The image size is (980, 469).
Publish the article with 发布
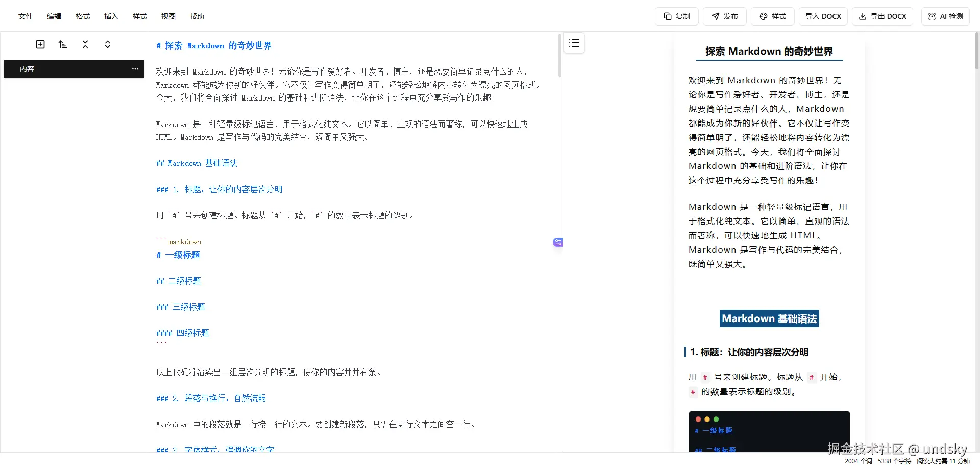(725, 16)
